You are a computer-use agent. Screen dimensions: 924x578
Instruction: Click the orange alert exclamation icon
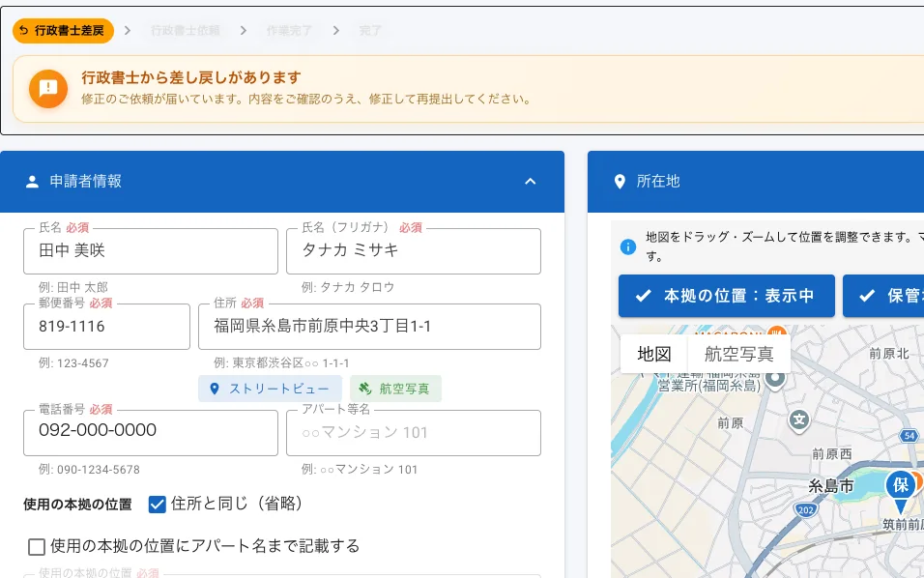point(47,88)
